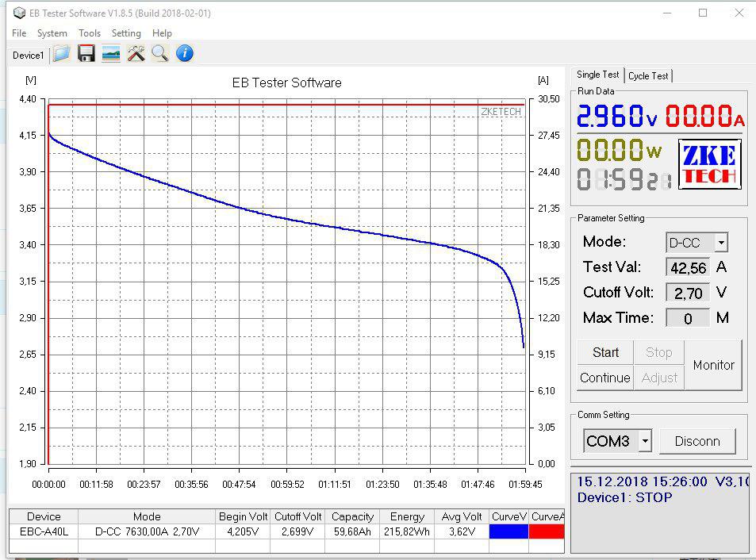
Task: Open the File menu
Action: [19, 33]
